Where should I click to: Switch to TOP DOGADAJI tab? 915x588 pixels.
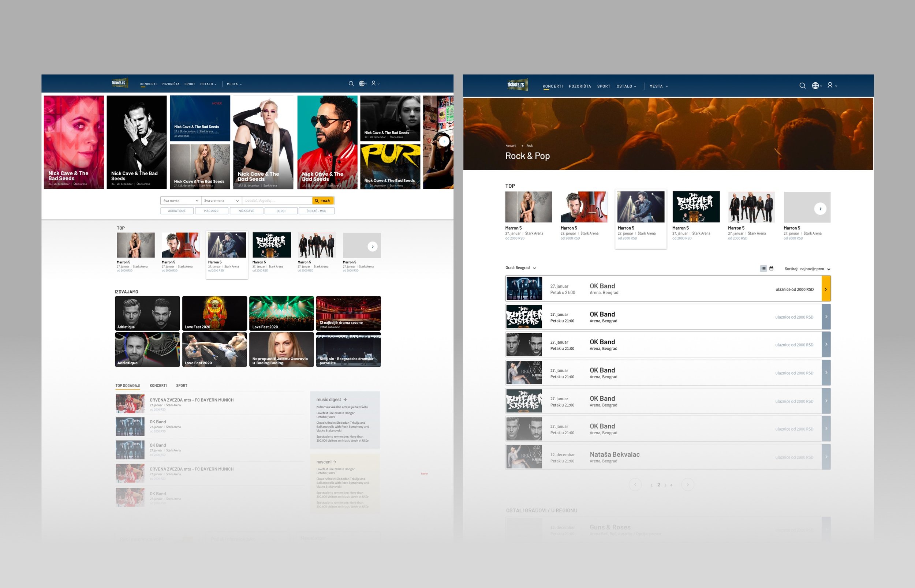point(127,386)
